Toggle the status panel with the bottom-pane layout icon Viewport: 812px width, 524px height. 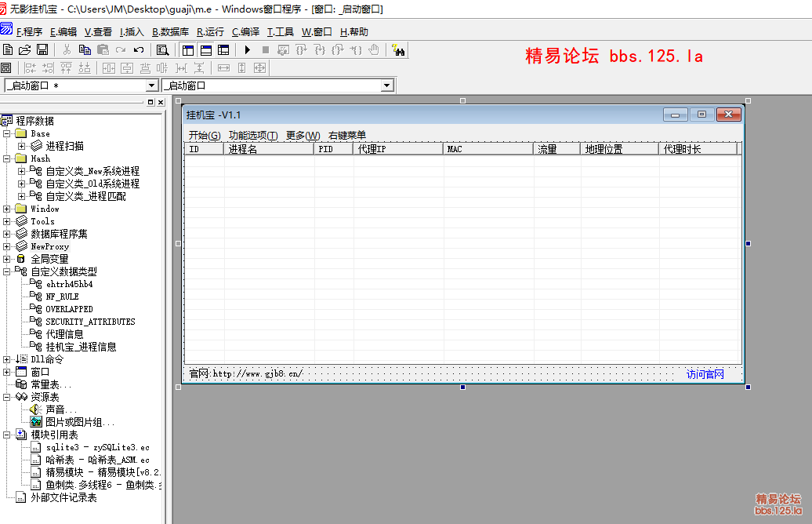[206, 49]
